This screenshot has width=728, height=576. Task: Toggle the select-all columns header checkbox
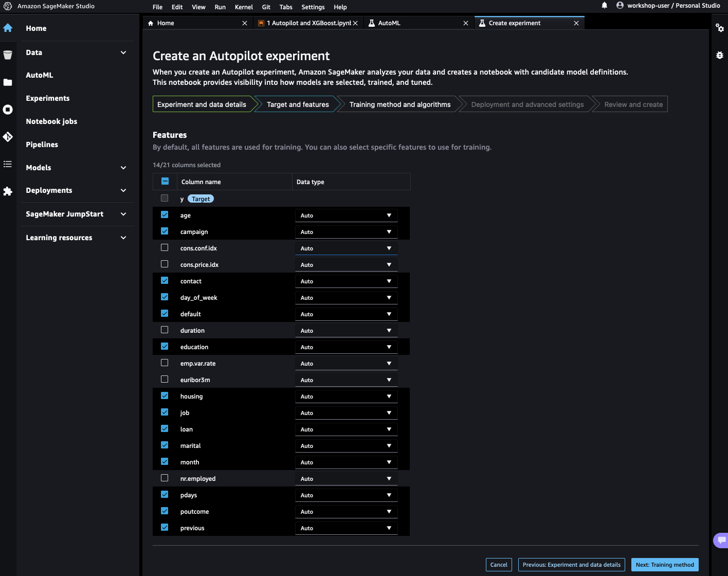pos(165,181)
